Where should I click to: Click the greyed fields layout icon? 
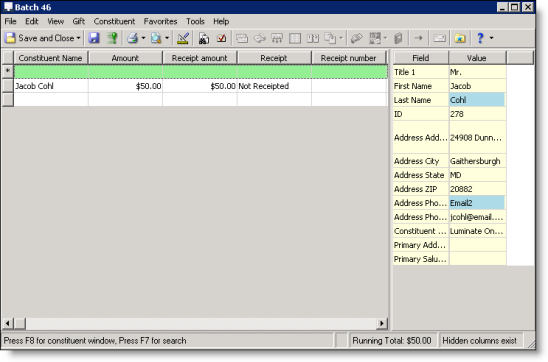(375, 38)
